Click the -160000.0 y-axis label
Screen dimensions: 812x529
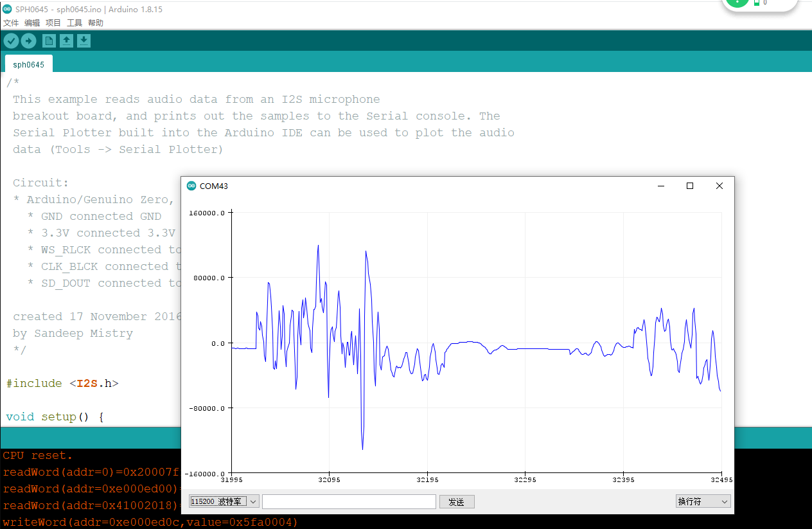206,474
